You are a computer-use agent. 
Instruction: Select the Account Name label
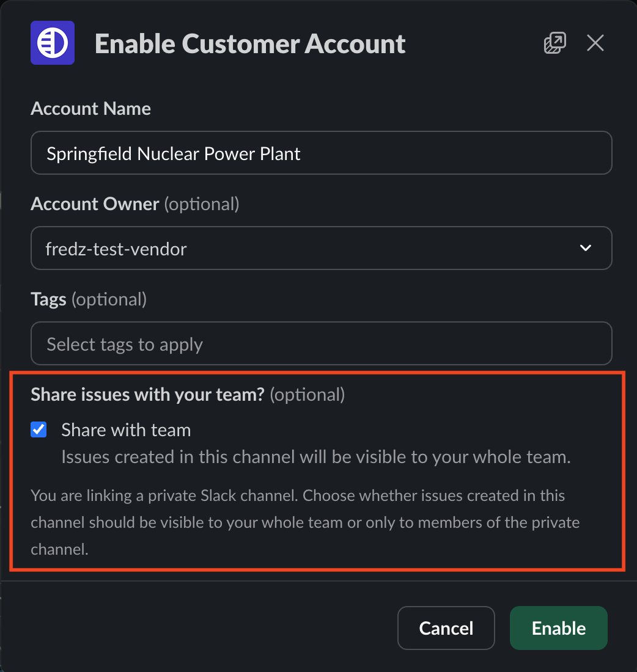point(91,108)
